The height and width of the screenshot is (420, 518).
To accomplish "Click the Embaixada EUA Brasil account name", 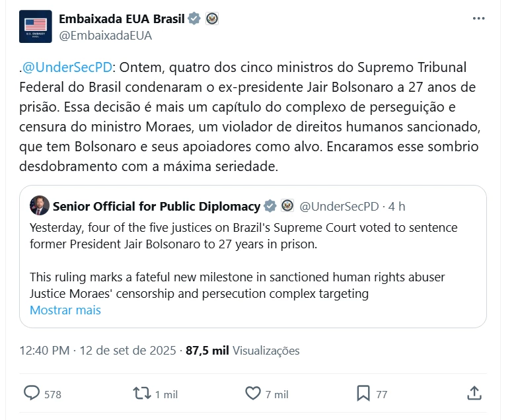I will (122, 18).
